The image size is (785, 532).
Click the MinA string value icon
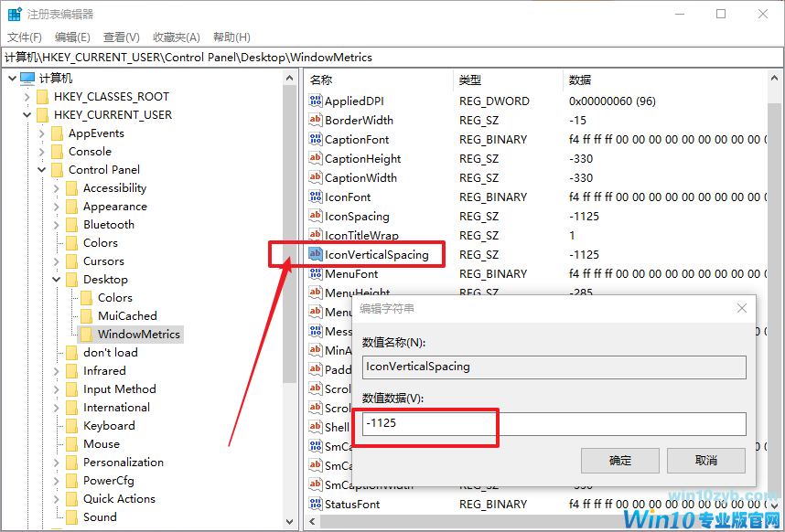(x=315, y=350)
